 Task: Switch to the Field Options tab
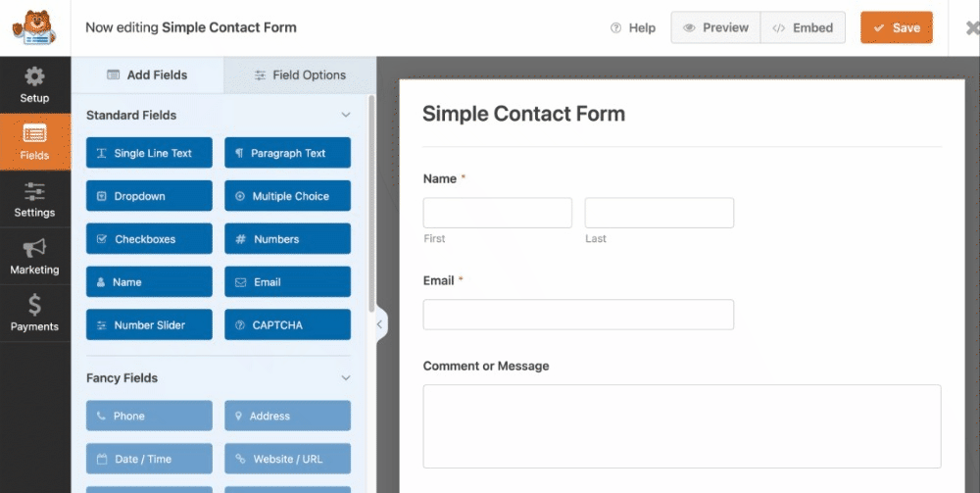pos(300,75)
